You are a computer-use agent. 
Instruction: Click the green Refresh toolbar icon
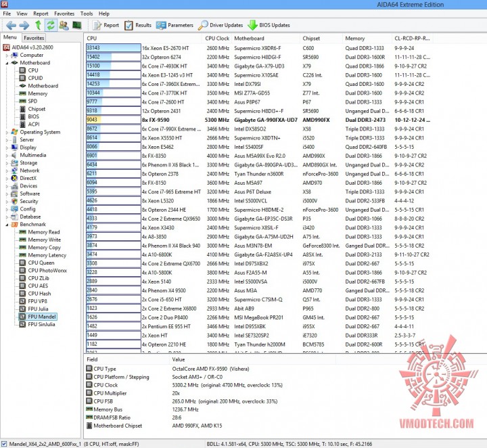(51, 25)
